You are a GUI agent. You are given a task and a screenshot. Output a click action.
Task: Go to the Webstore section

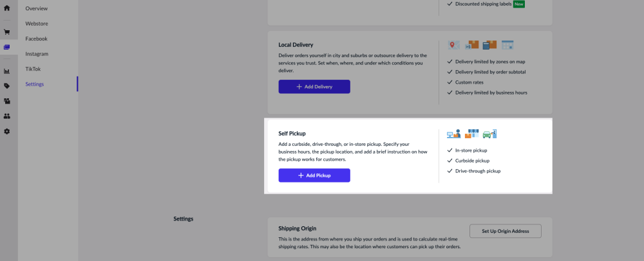tap(37, 23)
